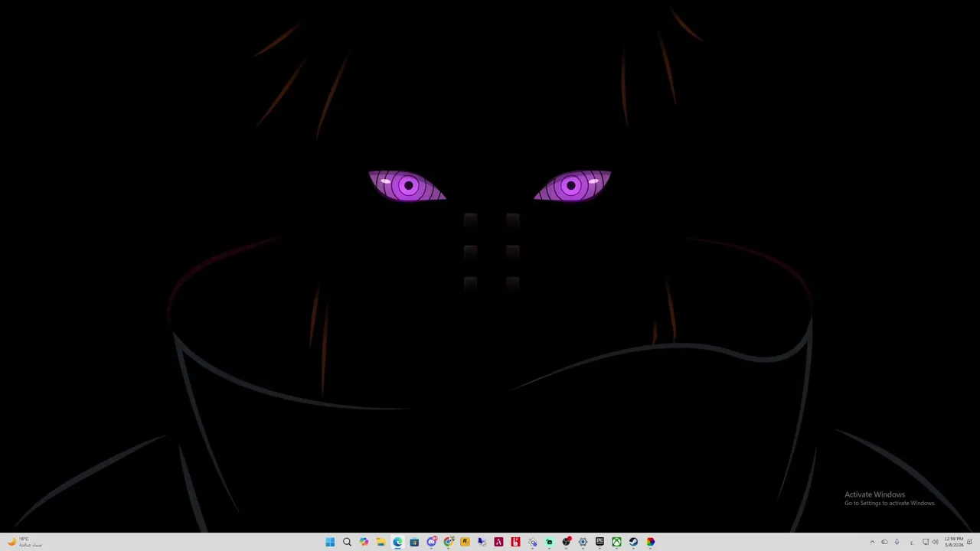This screenshot has width=980, height=551.
Task: Launch Rockstar Games Launcher icon
Action: point(465,542)
